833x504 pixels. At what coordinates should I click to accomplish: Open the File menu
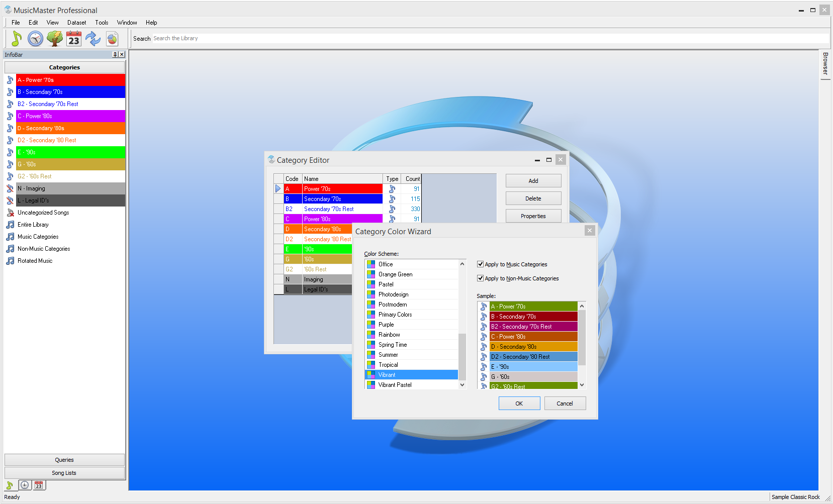pyautogui.click(x=16, y=23)
